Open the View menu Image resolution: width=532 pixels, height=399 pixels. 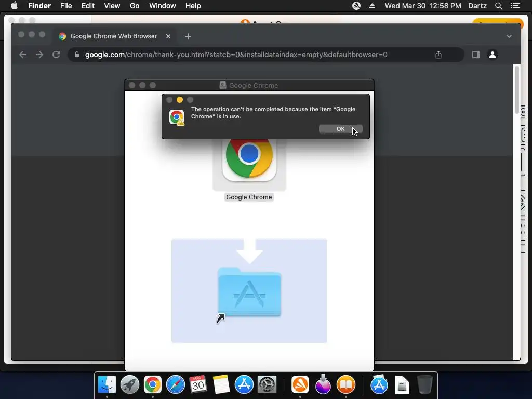click(x=112, y=6)
